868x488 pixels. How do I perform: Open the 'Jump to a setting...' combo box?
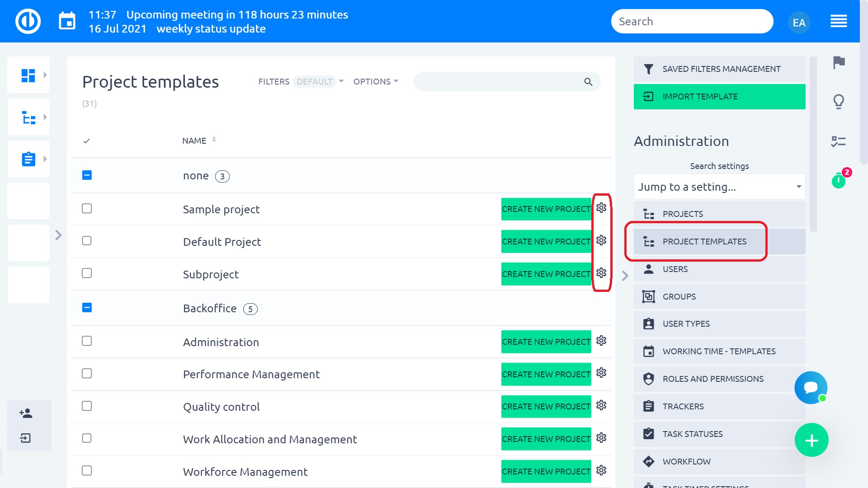click(719, 187)
